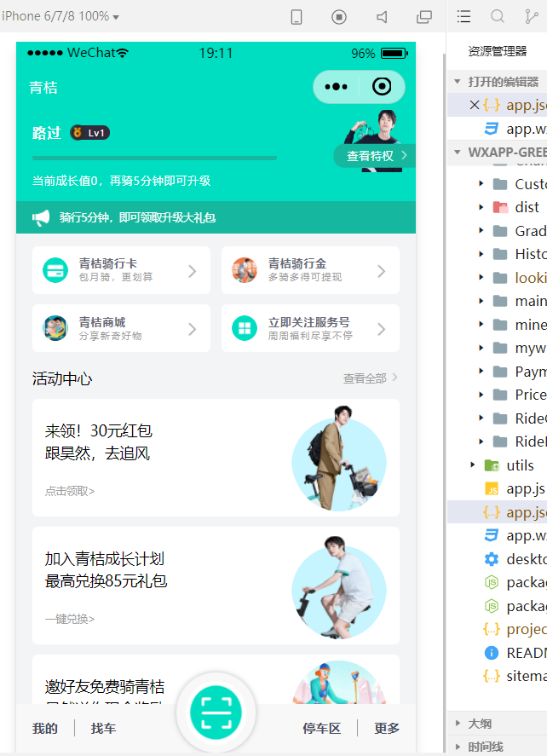The height and width of the screenshot is (756, 547).
Task: Open the 青桔骑行金 card
Action: pos(310,270)
